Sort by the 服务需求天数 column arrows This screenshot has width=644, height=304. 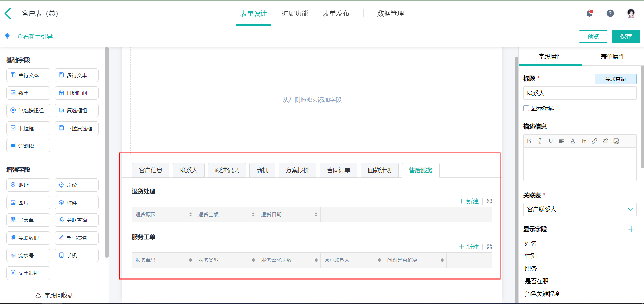click(316, 260)
